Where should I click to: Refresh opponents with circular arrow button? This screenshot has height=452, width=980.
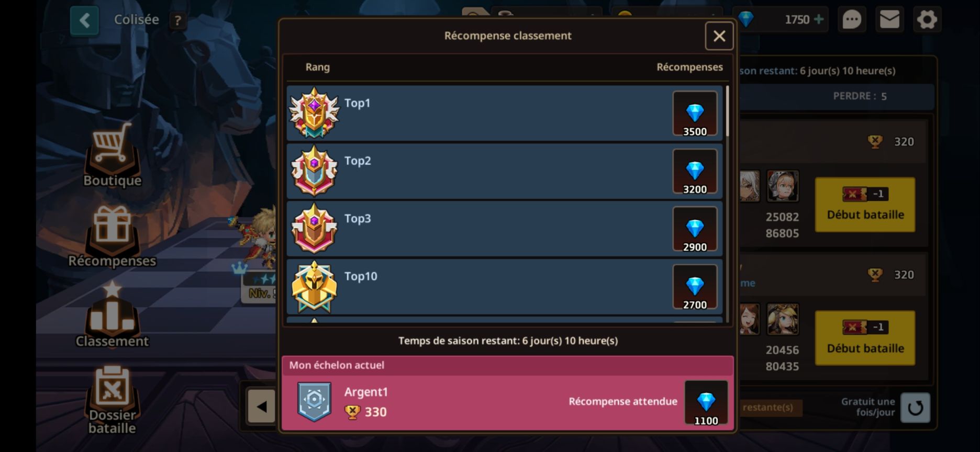click(915, 408)
